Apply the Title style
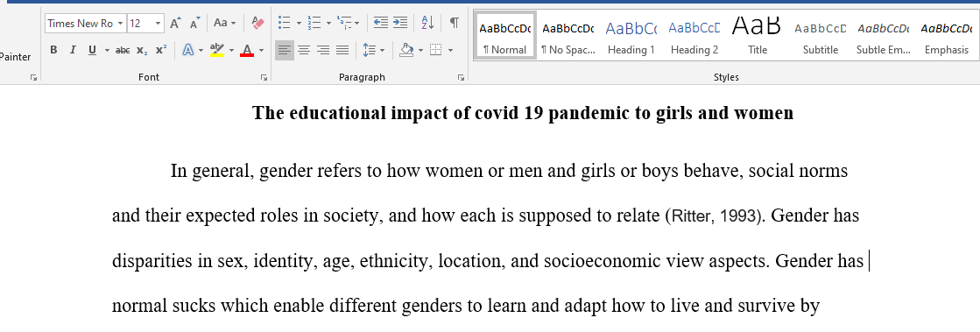The width and height of the screenshot is (980, 332). point(758,36)
